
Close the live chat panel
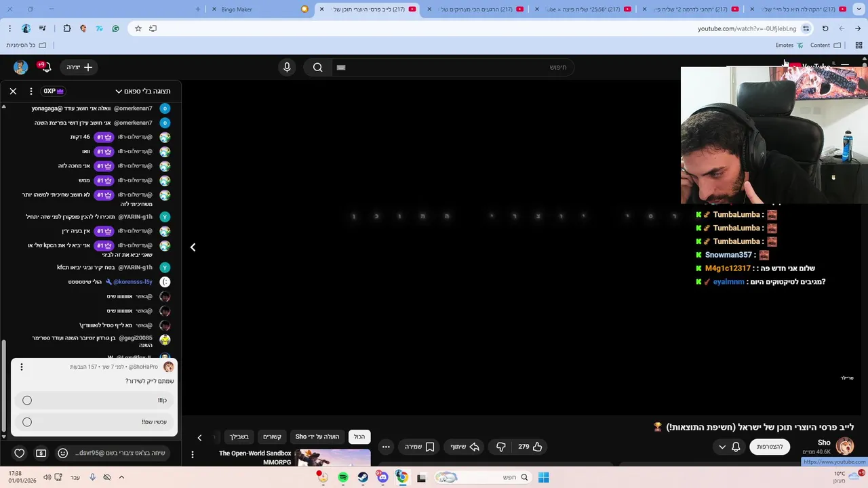pos(13,91)
